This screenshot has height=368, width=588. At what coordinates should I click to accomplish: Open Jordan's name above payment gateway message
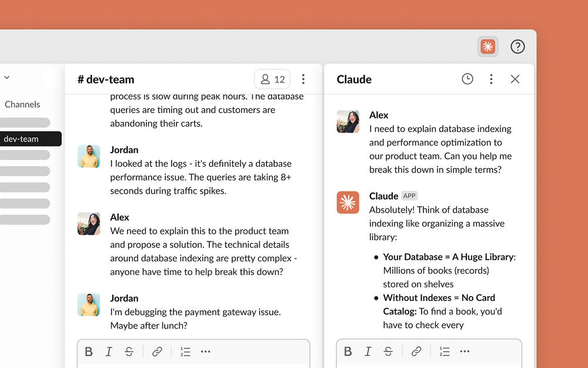124,298
